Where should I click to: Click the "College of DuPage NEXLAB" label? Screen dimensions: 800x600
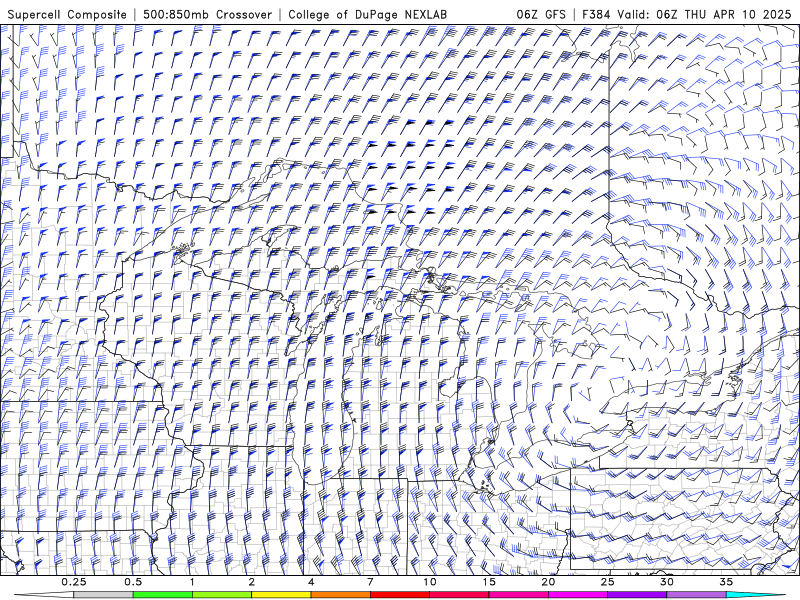(x=367, y=15)
